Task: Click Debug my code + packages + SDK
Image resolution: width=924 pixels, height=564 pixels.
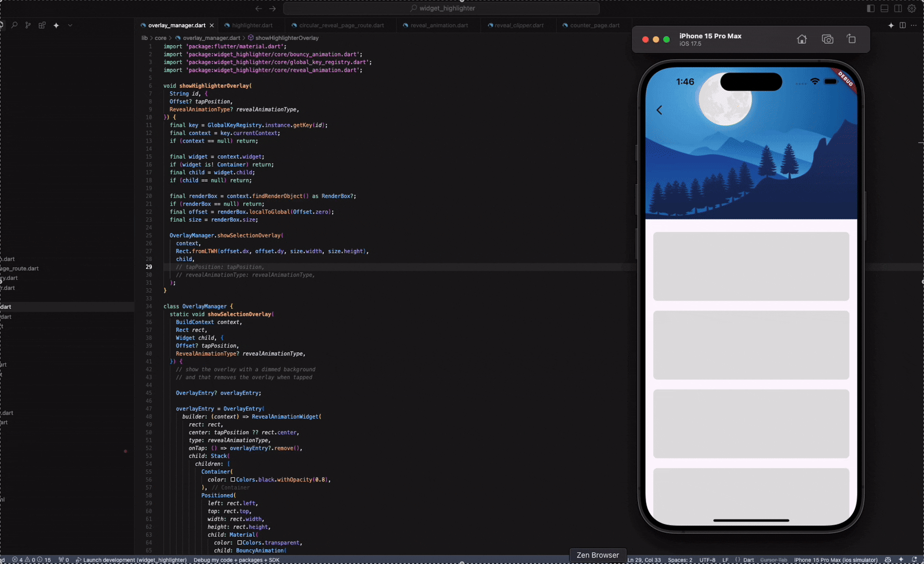Action: [236, 560]
